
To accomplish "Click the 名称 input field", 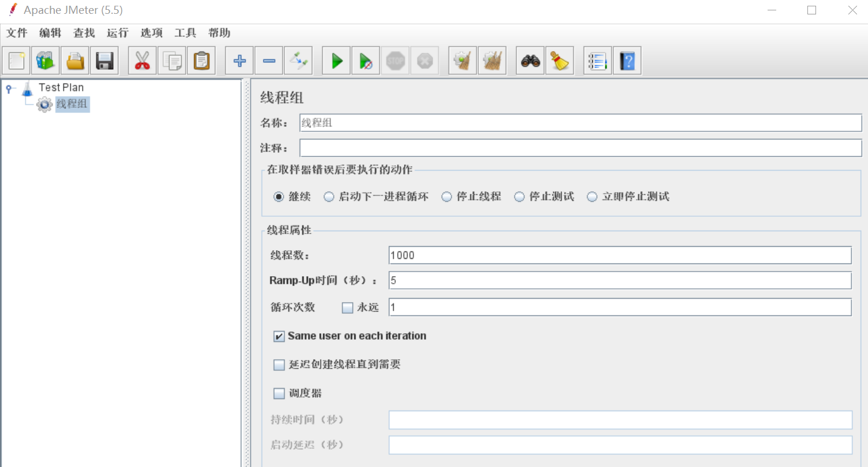I will 581,123.
